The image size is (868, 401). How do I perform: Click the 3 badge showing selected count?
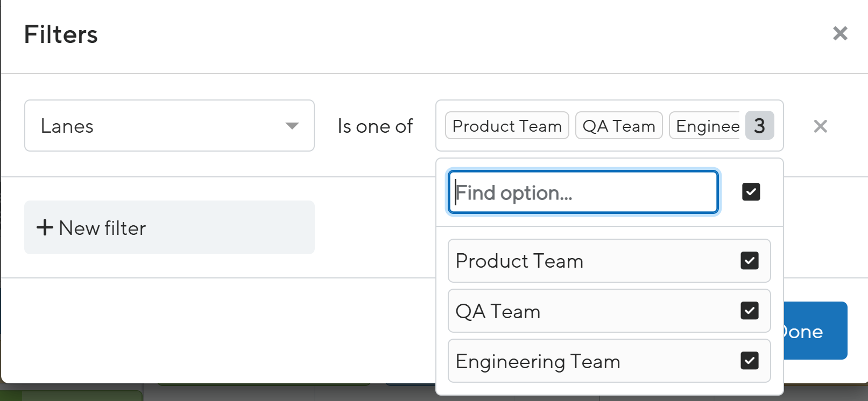[x=760, y=126]
